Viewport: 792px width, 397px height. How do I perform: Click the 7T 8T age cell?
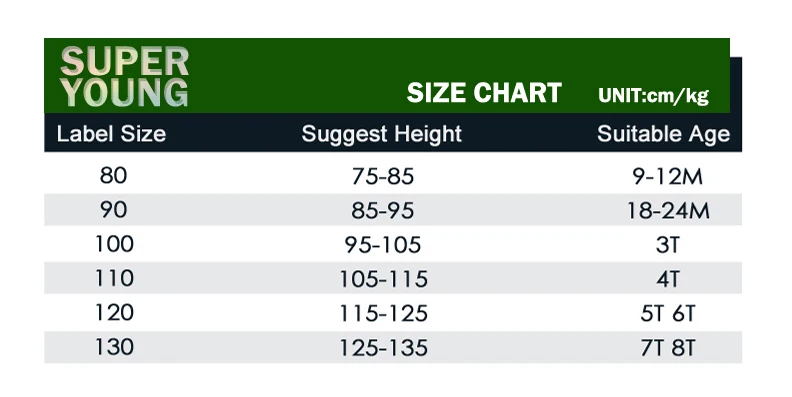668,349
